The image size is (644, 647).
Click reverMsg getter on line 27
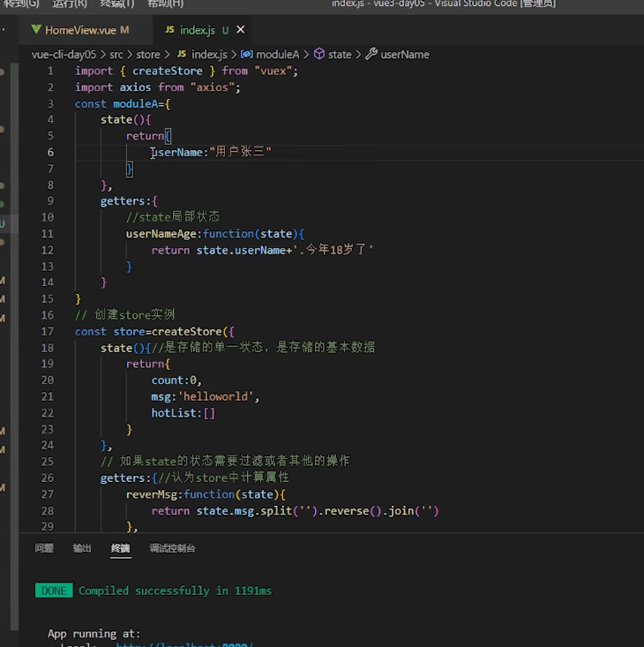point(152,494)
